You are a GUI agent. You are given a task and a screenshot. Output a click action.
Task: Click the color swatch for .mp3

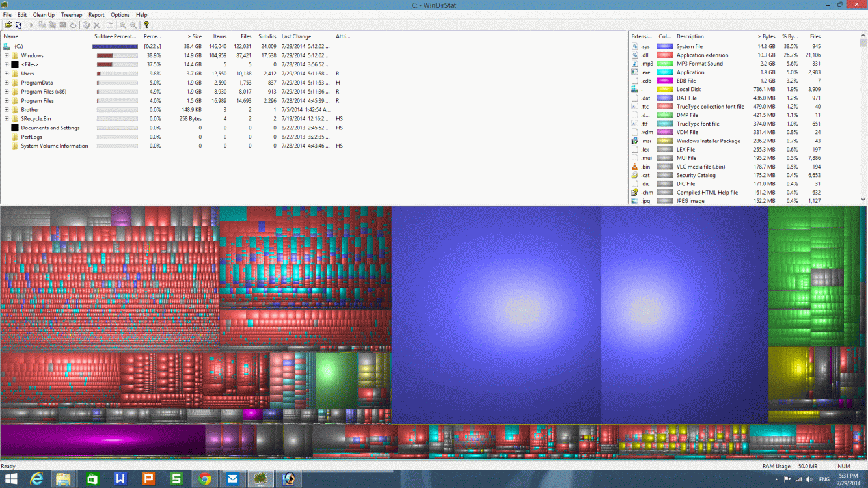(664, 64)
